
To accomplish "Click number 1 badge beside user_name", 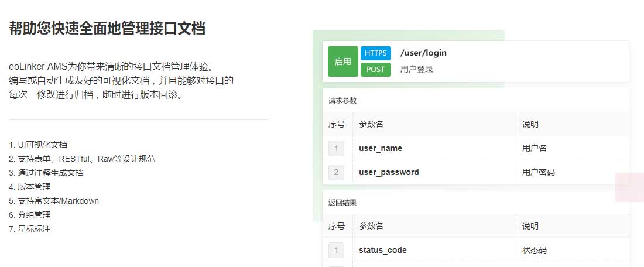I will 336,149.
